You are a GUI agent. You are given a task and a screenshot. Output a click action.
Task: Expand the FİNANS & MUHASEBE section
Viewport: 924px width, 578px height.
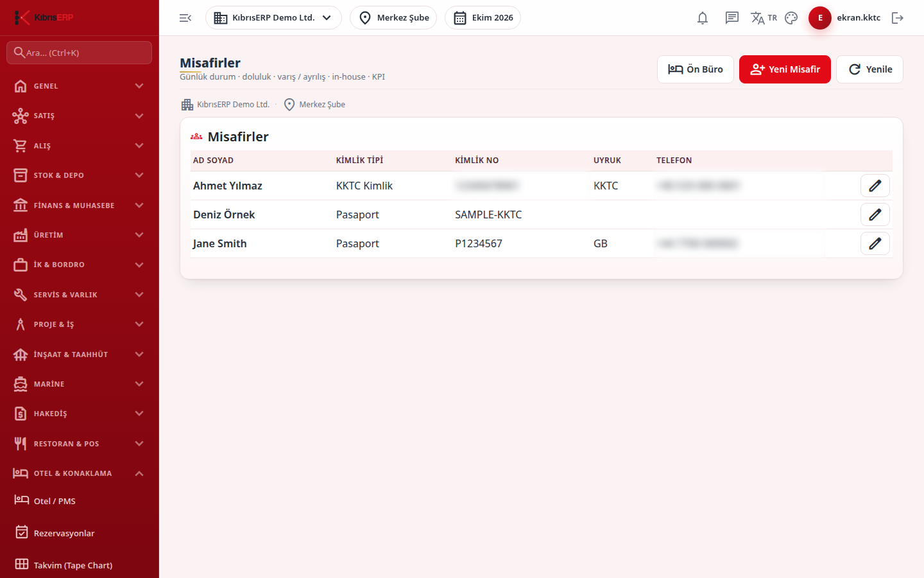tap(80, 206)
